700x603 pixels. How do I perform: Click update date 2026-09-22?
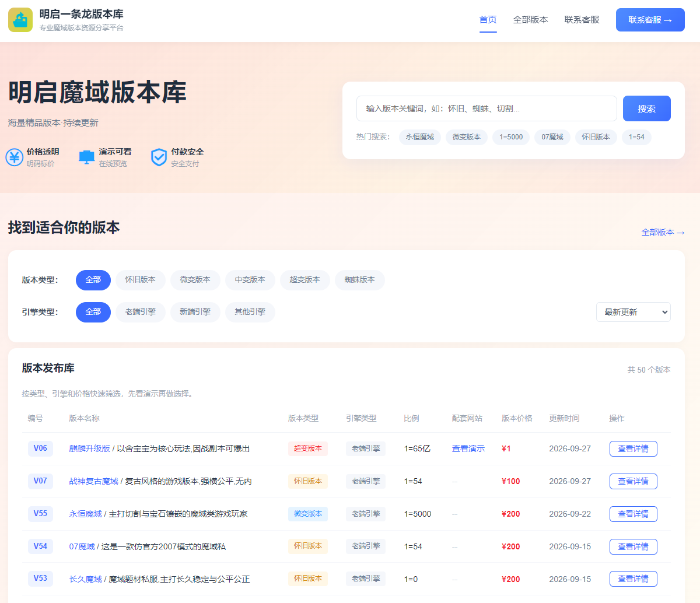point(570,514)
